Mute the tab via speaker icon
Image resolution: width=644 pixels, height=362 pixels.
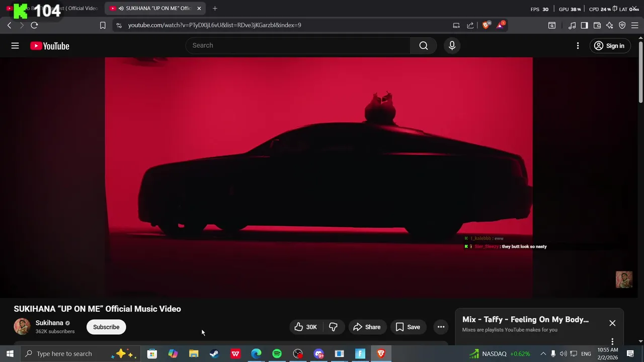pyautogui.click(x=121, y=8)
